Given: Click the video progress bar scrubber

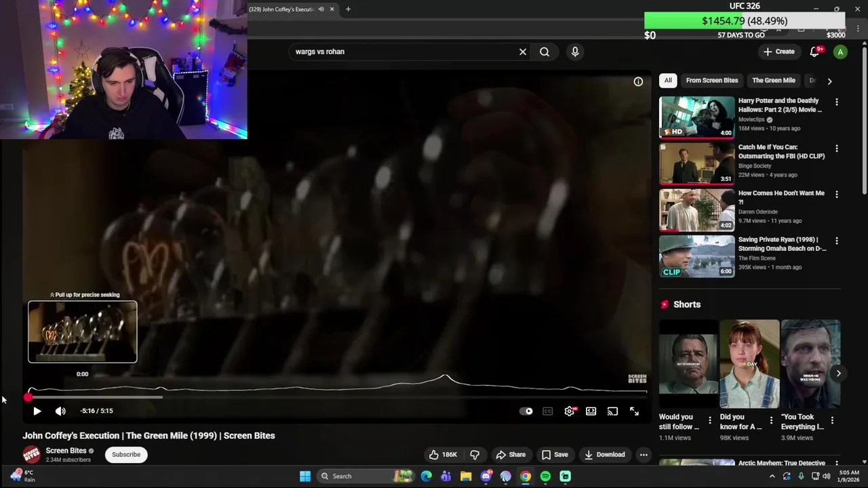Looking at the screenshot, I should click(x=28, y=398).
